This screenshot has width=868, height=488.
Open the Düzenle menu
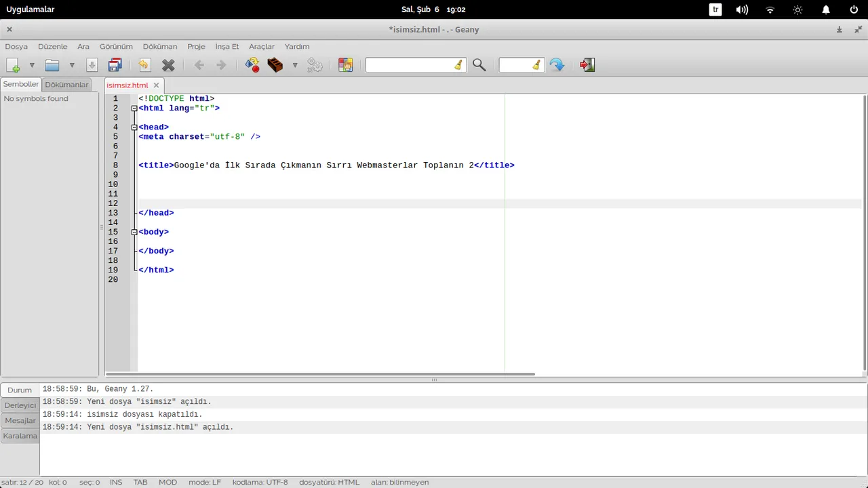pyautogui.click(x=52, y=47)
